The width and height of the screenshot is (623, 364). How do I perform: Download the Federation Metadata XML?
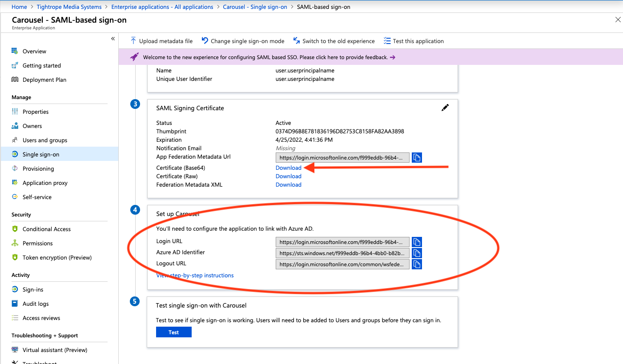289,184
